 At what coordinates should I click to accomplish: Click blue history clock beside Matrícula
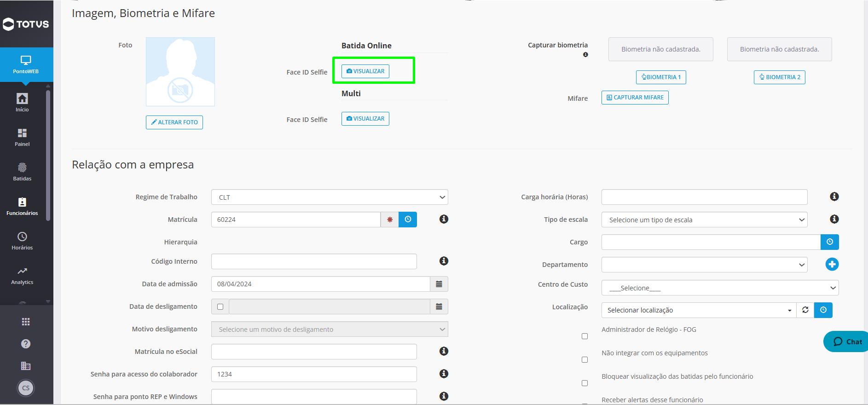point(408,220)
